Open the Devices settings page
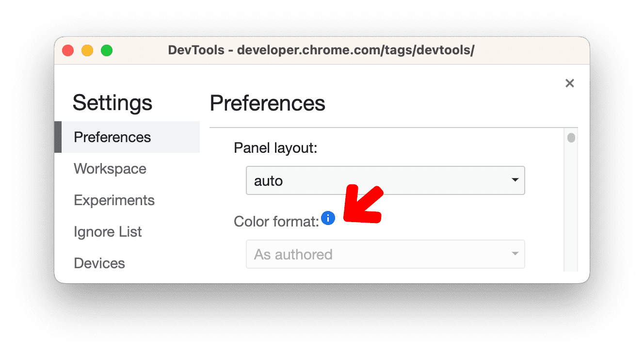644x355 pixels. pyautogui.click(x=99, y=263)
